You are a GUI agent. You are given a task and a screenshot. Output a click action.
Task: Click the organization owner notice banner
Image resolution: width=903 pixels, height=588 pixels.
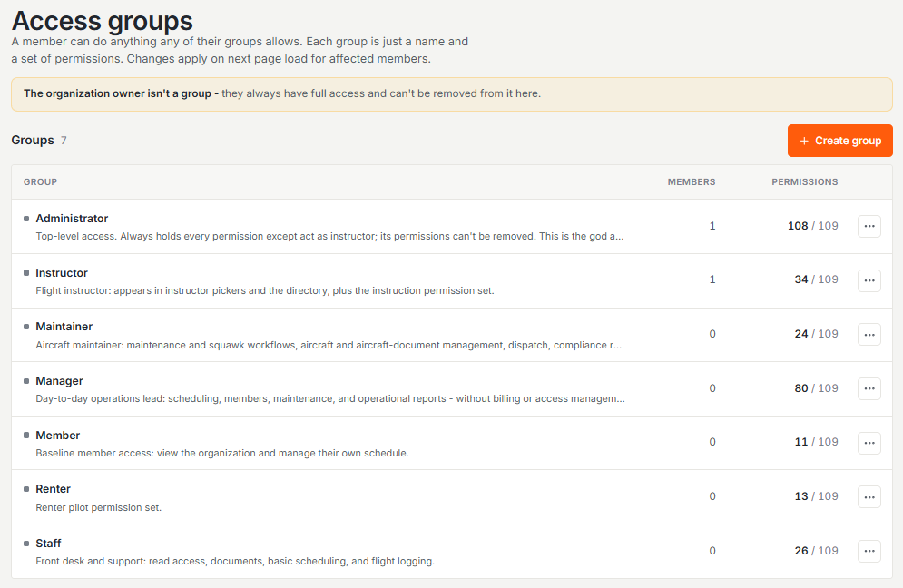[452, 93]
